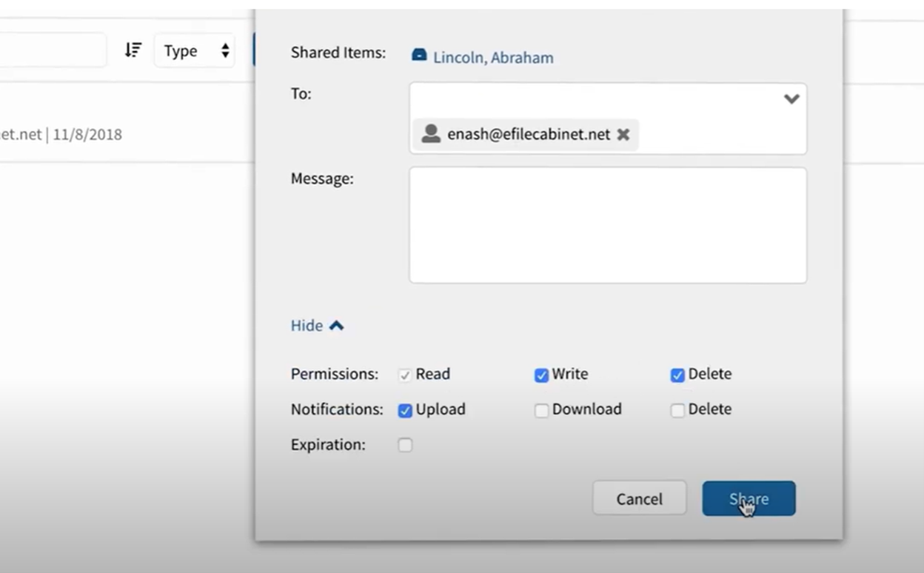Toggle the Read permission checkbox

point(405,375)
